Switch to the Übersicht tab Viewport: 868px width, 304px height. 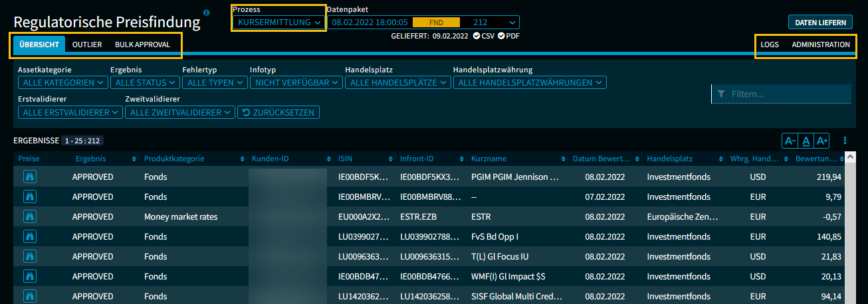(x=39, y=44)
